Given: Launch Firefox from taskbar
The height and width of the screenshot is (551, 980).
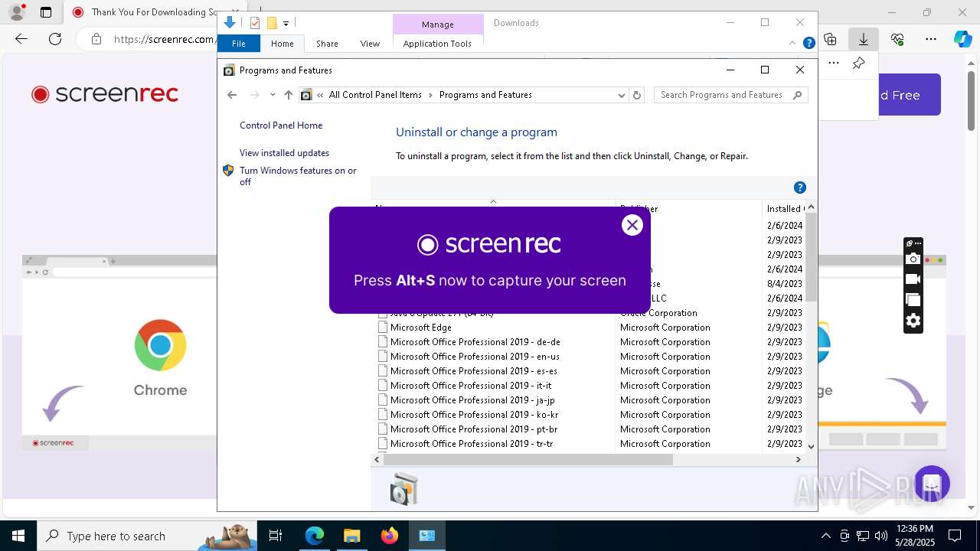Looking at the screenshot, I should 390,536.
